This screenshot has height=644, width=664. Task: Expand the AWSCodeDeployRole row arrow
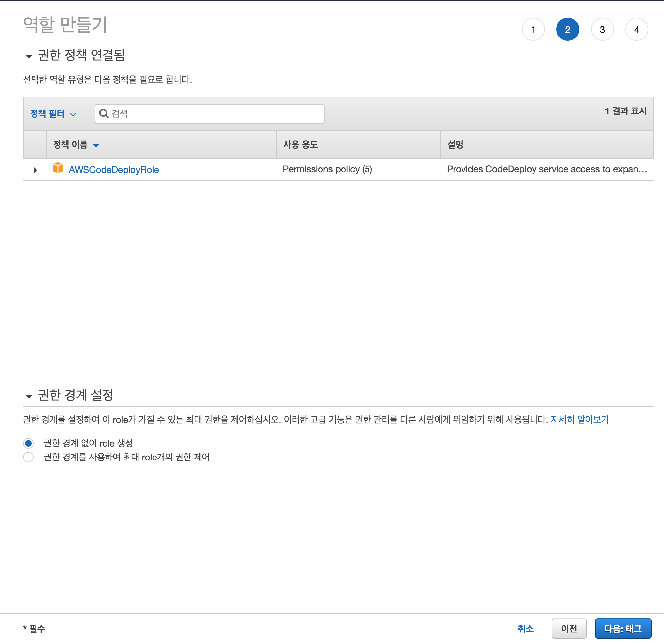(x=35, y=170)
